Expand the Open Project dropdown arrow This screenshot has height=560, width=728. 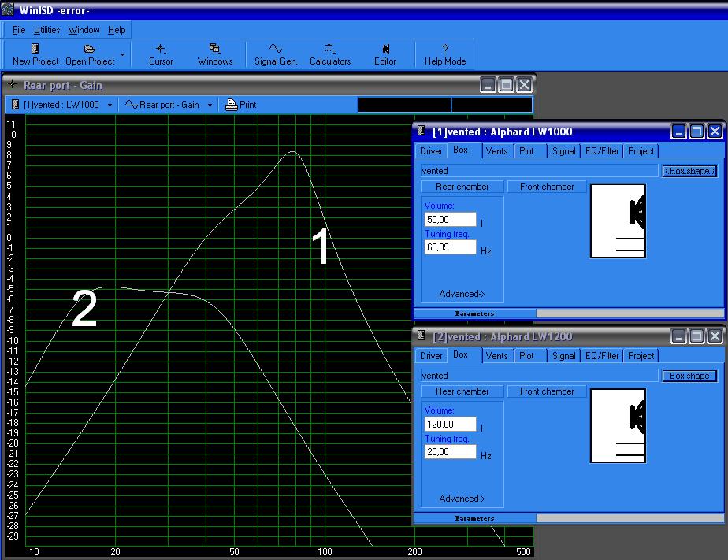point(122,55)
